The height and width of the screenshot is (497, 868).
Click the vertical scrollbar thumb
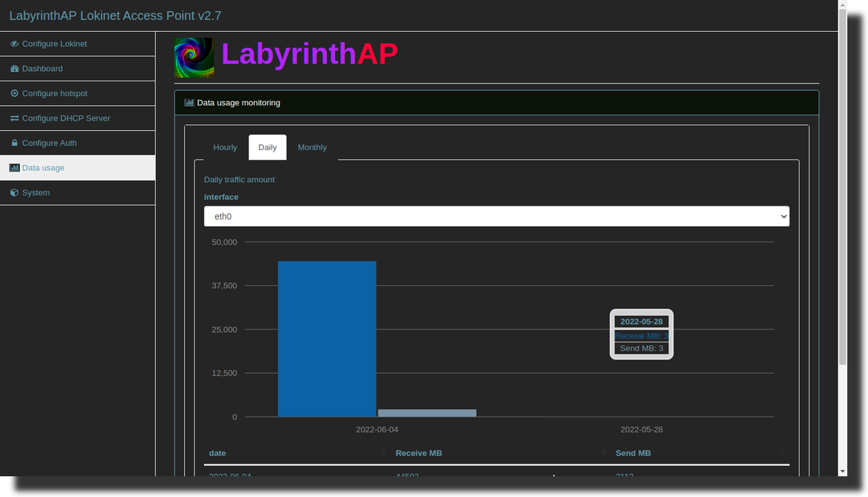point(843,187)
